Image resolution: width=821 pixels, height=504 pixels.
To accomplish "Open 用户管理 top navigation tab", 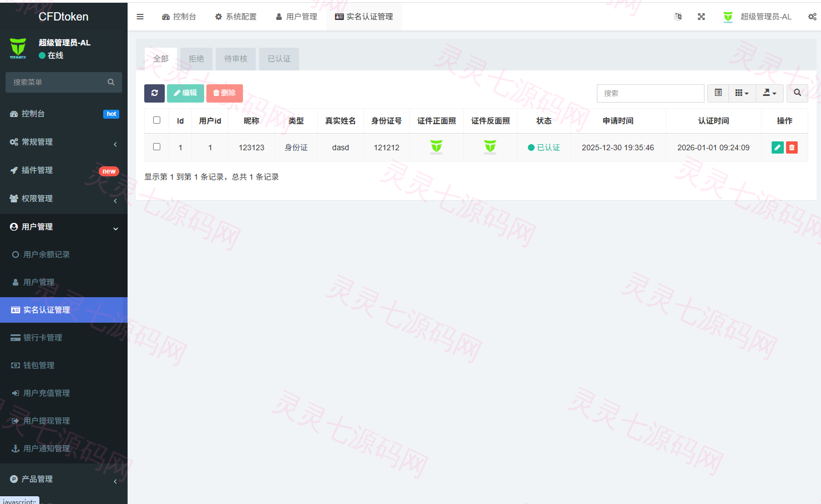I will [296, 17].
